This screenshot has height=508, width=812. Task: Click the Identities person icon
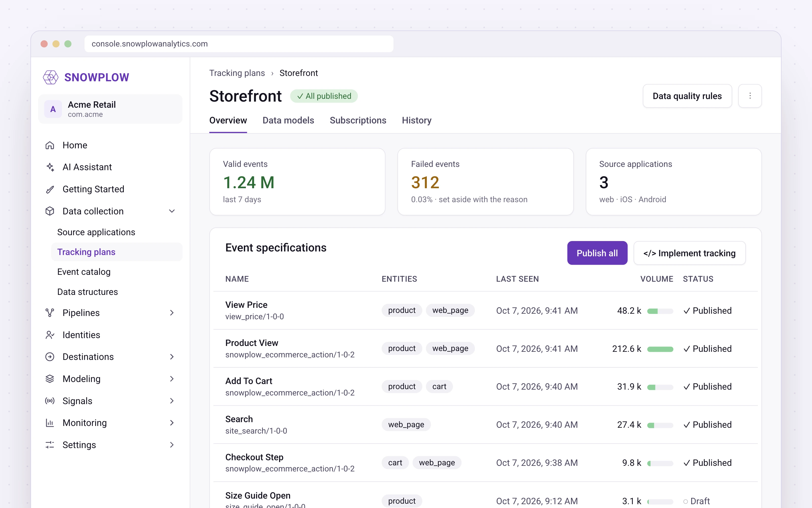[x=50, y=335]
